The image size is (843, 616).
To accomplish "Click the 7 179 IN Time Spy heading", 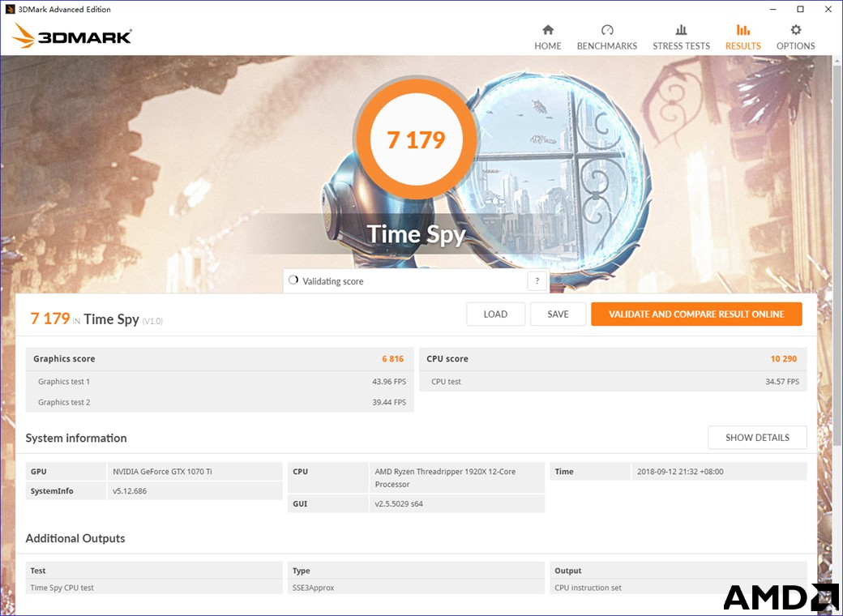I will coord(96,319).
